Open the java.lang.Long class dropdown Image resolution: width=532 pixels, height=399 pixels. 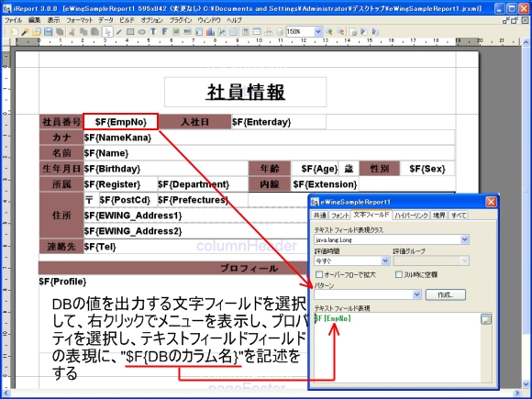(x=464, y=239)
